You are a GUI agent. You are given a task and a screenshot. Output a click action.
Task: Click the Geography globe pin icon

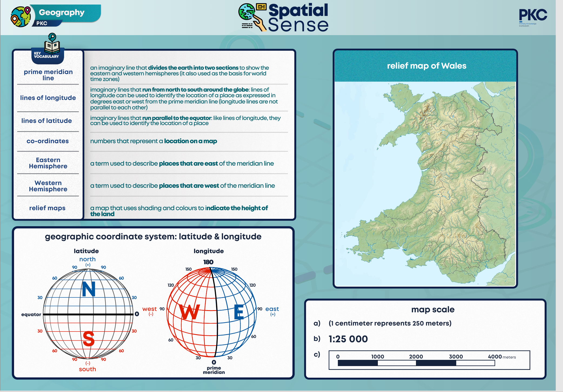(21, 17)
